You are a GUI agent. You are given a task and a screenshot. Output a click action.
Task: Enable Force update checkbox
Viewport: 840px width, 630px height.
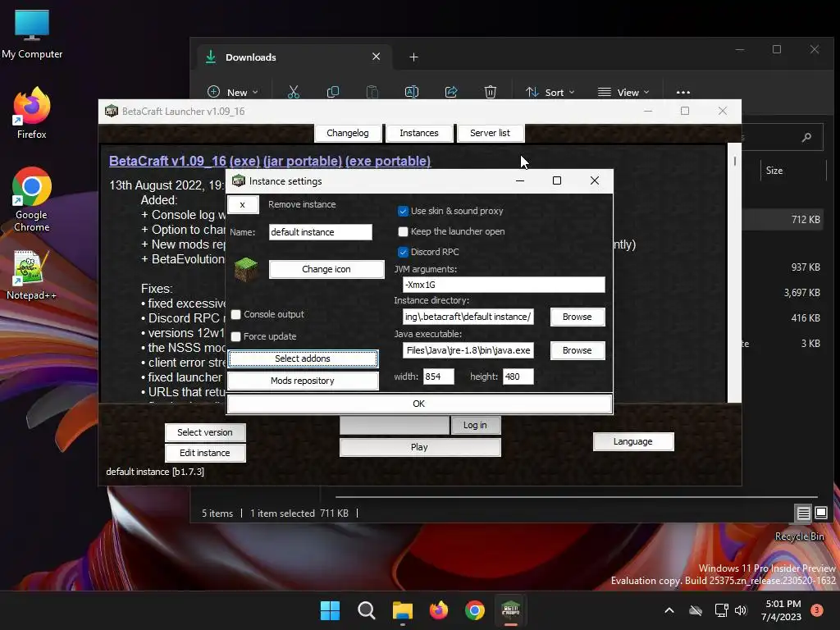(235, 336)
